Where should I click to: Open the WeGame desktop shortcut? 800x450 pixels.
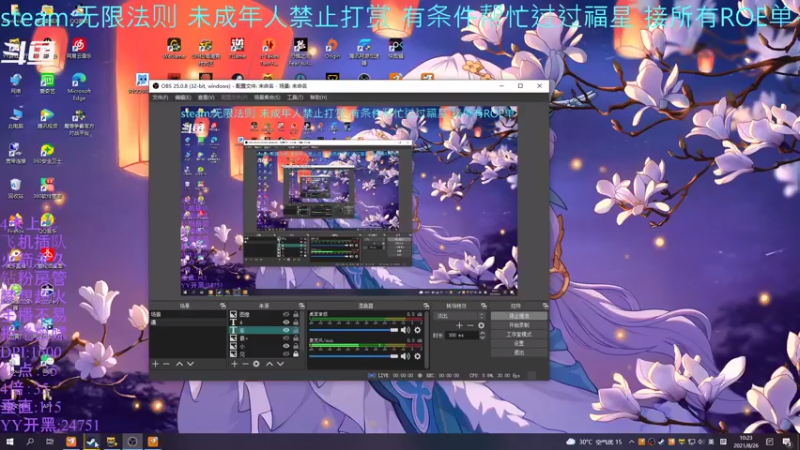[173, 49]
